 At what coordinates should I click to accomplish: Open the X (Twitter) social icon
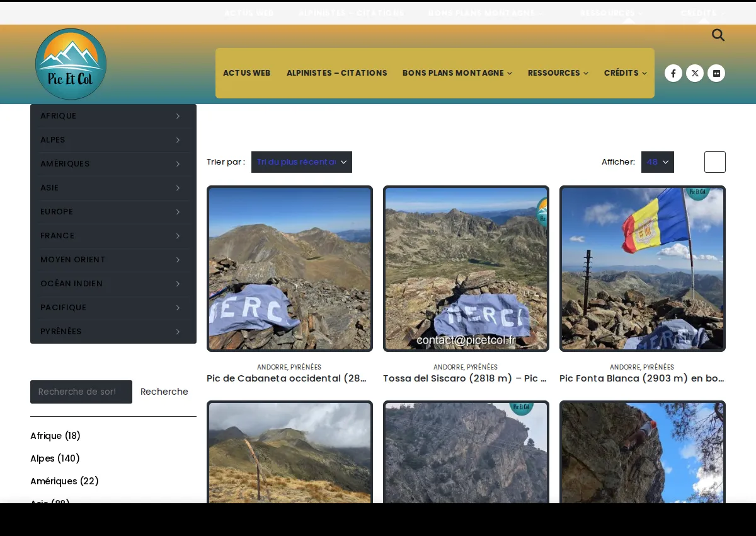click(x=695, y=73)
